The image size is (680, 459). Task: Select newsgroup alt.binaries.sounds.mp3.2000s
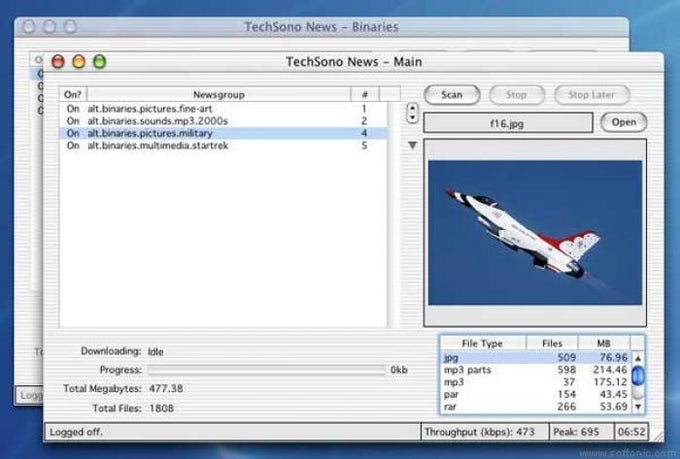coord(223,121)
